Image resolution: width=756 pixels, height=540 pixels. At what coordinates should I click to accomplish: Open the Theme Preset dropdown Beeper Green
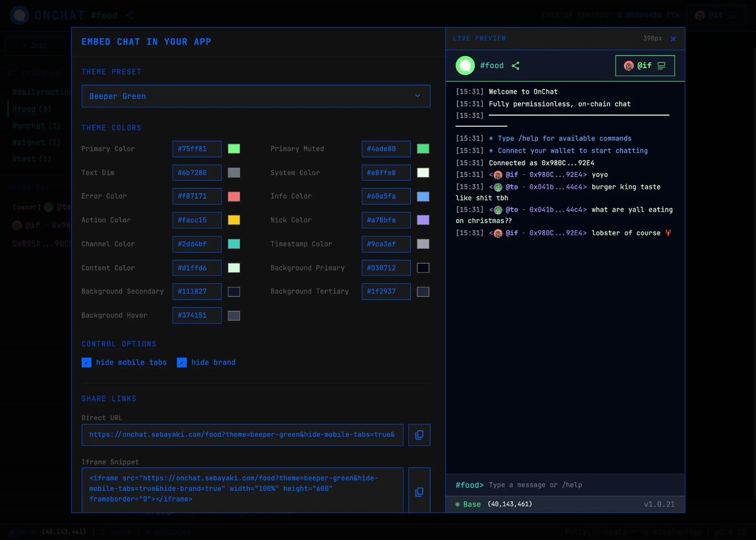256,96
